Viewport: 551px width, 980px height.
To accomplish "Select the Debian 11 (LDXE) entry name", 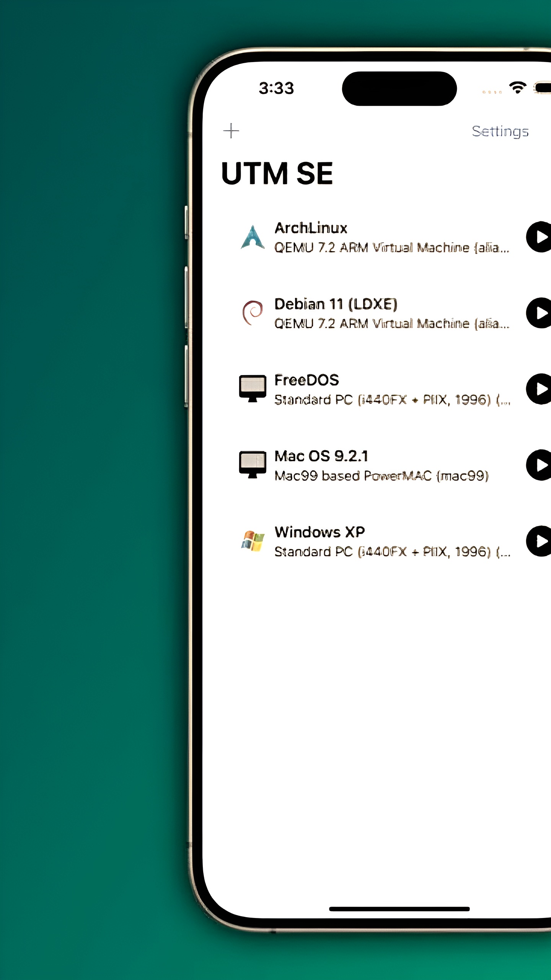I will coord(336,304).
